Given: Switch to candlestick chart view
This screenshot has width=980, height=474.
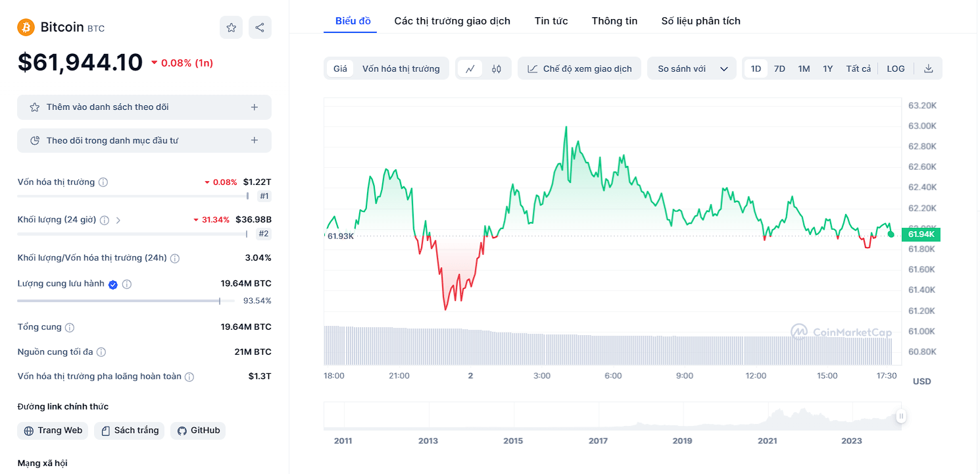Looking at the screenshot, I should click(496, 68).
